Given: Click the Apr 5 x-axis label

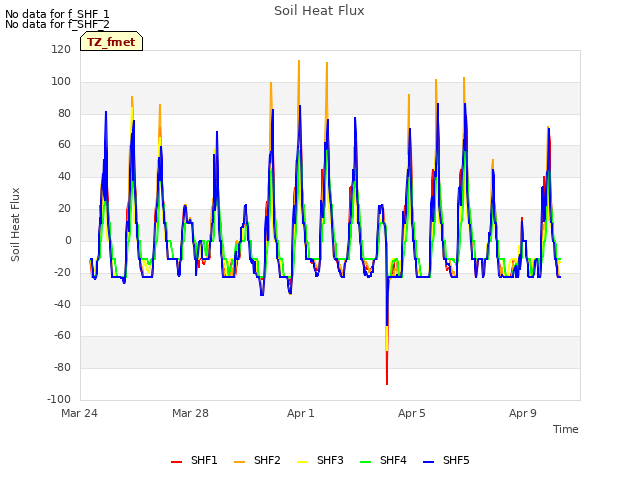Looking at the screenshot, I should coord(412,413).
